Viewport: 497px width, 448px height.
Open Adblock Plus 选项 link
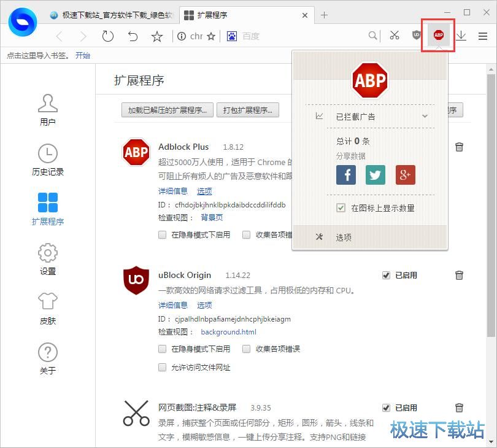(x=204, y=191)
